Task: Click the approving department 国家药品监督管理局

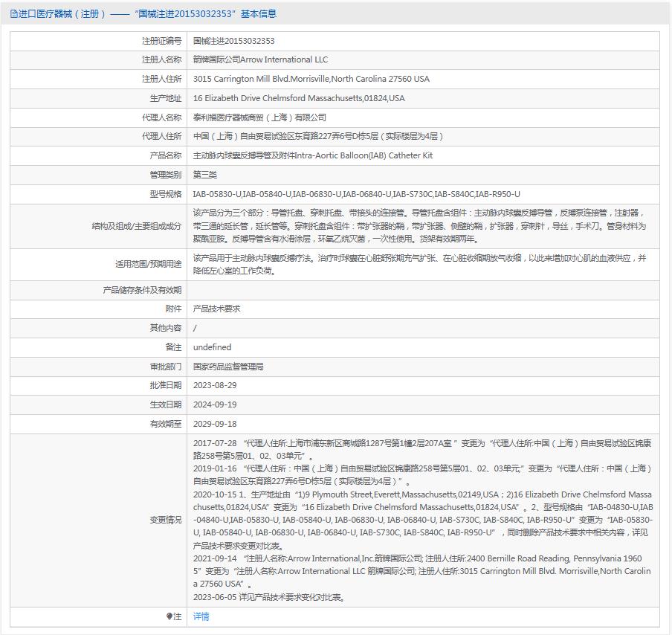Action: pyautogui.click(x=228, y=367)
